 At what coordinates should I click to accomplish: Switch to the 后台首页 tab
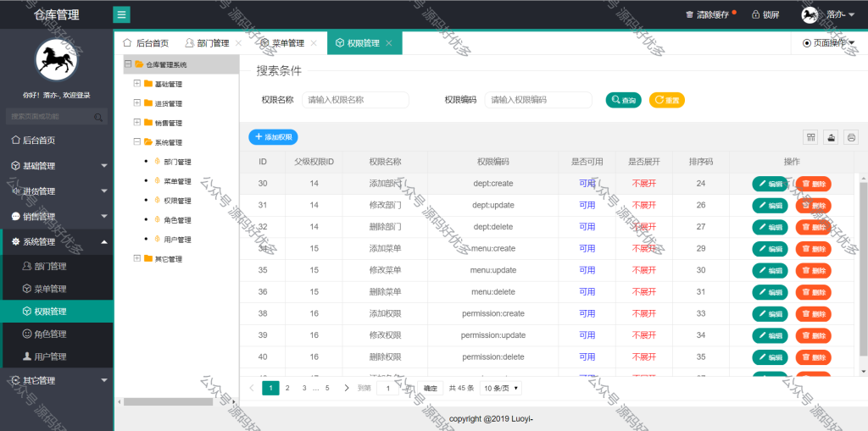[146, 43]
